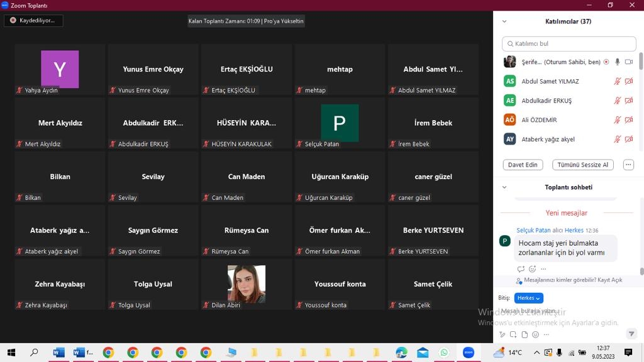Click Ali ÖZDEMİR muted microphone icon
Viewport: 644px width, 362px height.
click(618, 120)
